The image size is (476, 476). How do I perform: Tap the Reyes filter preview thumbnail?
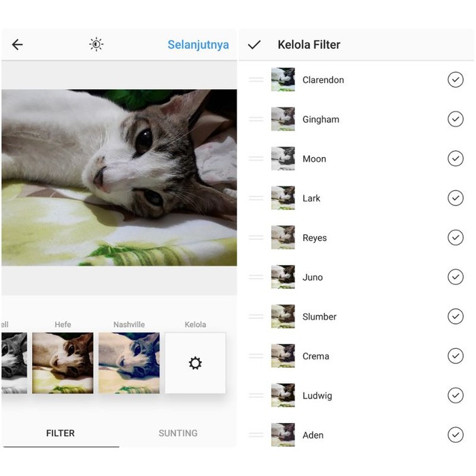click(x=283, y=238)
